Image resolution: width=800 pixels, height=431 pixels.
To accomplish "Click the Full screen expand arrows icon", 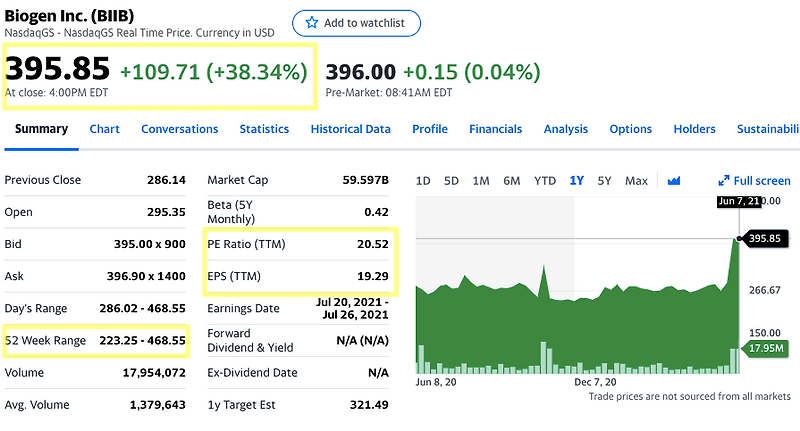I will point(723,181).
